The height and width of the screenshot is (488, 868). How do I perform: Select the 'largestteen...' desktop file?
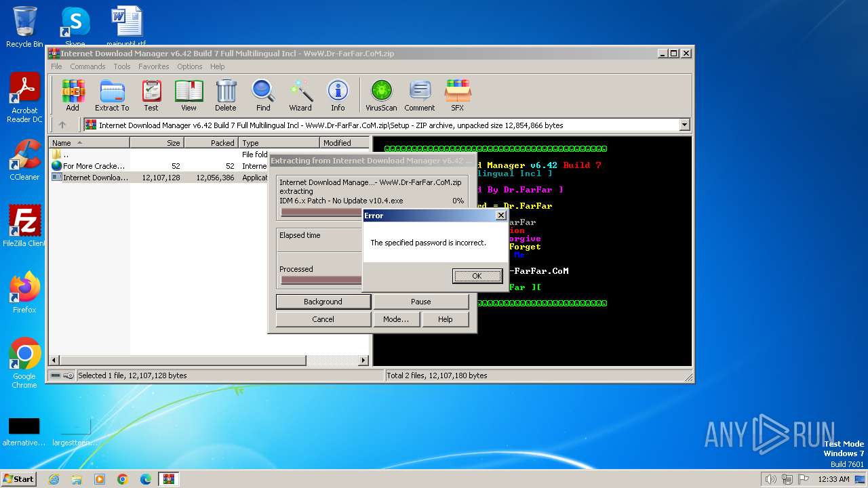point(75,432)
